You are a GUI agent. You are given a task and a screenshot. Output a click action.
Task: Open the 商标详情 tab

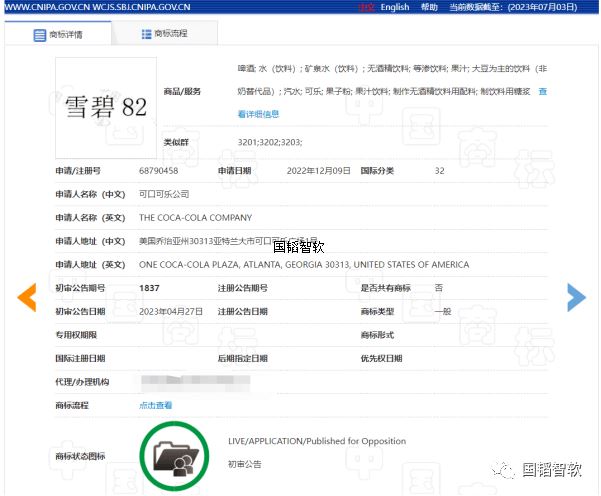58,33
